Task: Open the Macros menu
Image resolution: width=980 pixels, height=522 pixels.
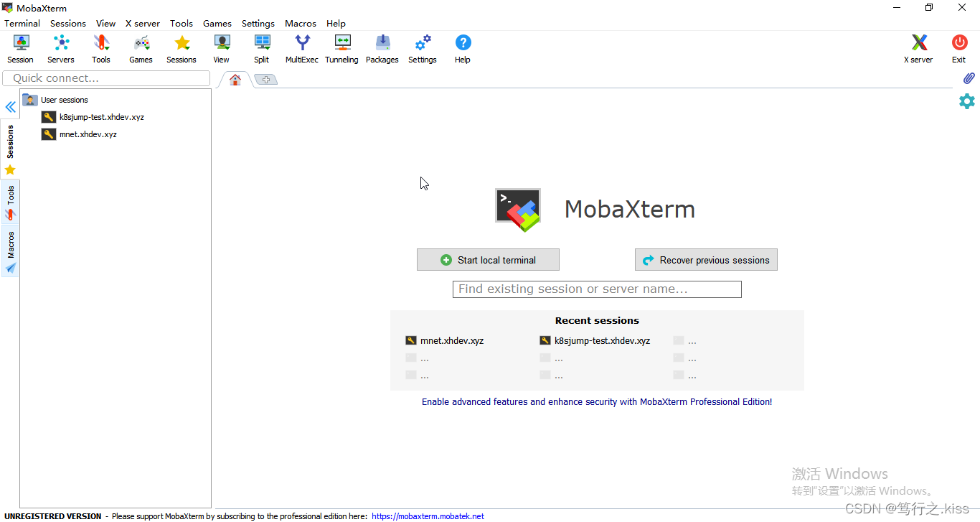Action: [x=300, y=23]
